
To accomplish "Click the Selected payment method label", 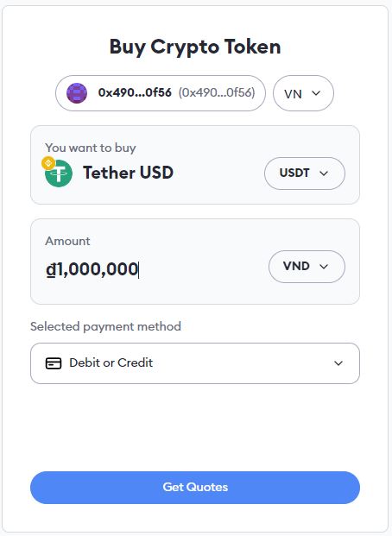I will click(105, 326).
